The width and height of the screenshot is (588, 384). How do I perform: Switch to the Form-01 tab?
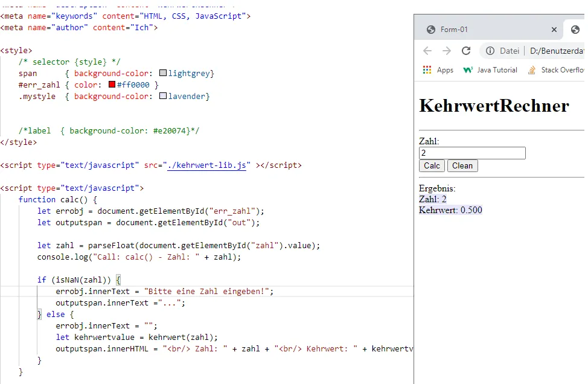(x=488, y=29)
